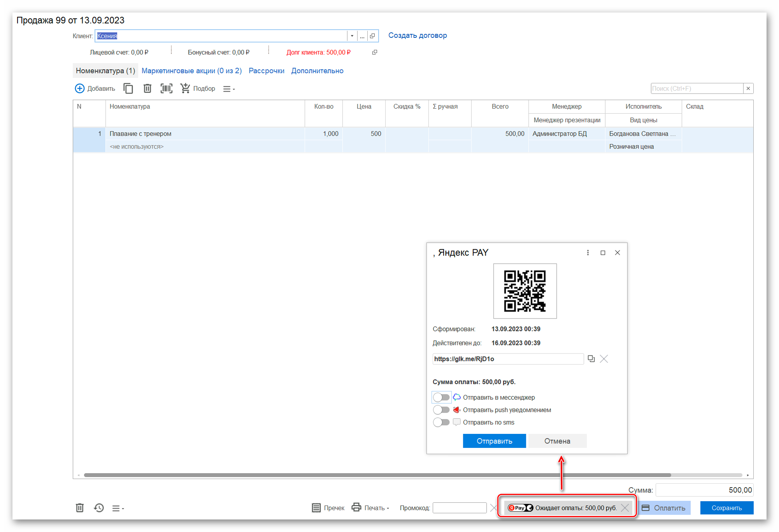Click the horizontal table scrollbar

click(377, 475)
